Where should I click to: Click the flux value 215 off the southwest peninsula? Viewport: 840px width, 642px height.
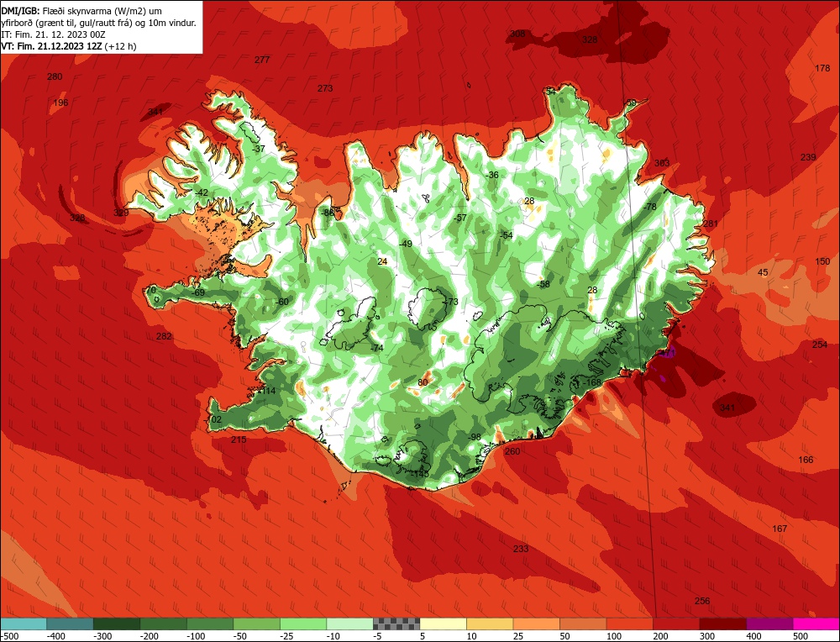pos(239,439)
